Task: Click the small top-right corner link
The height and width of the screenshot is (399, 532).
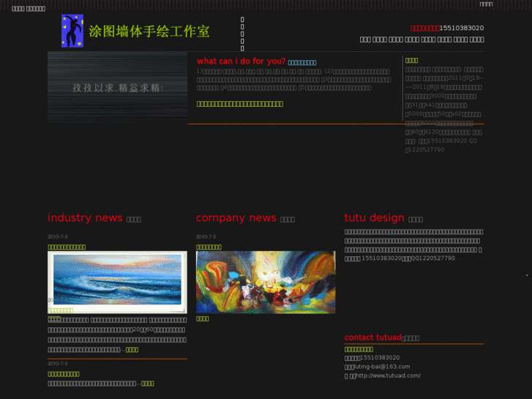Action: (486, 4)
